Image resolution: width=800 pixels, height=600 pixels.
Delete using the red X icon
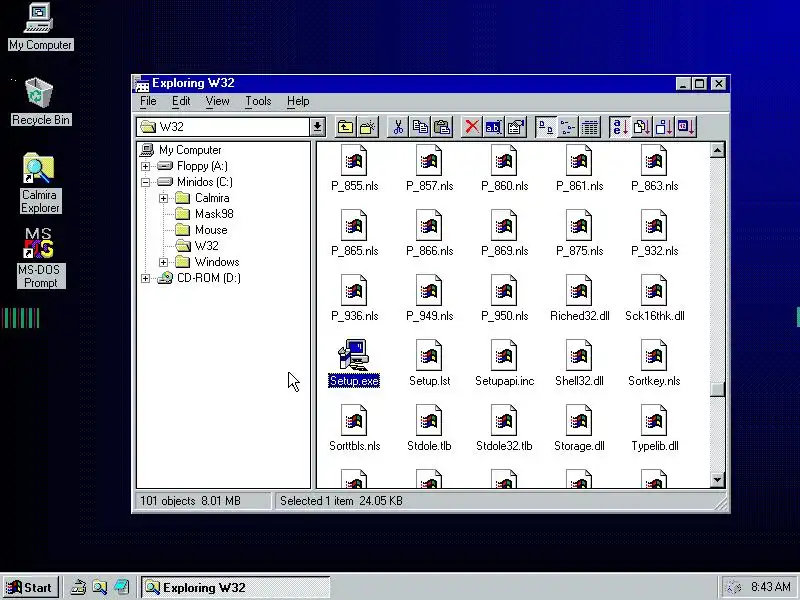[472, 127]
